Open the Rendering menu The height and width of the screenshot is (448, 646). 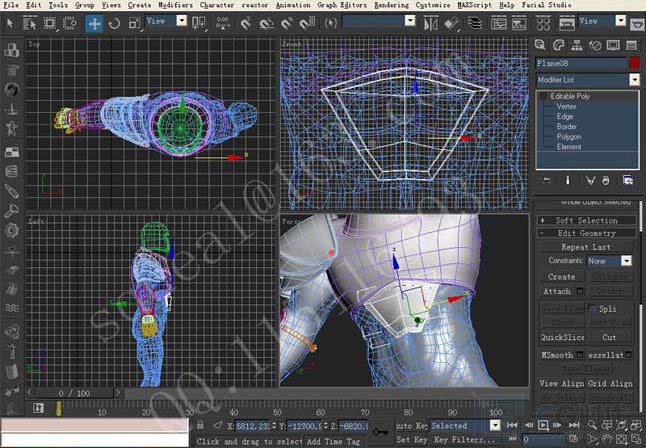(x=391, y=5)
